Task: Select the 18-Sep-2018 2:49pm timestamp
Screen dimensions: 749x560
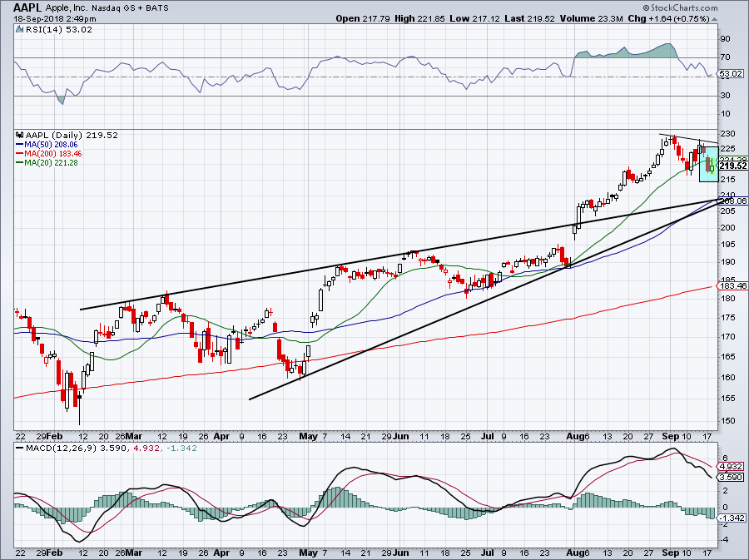Action: pos(54,19)
